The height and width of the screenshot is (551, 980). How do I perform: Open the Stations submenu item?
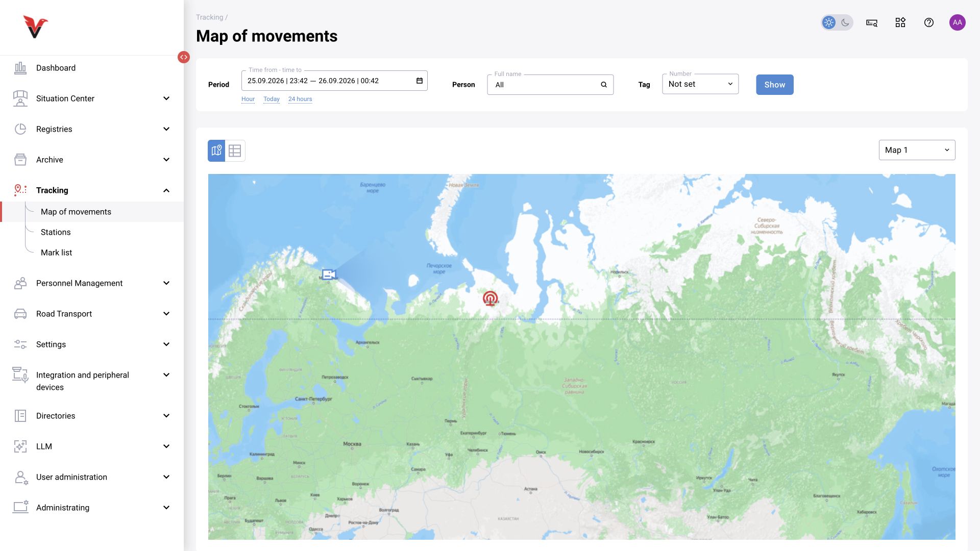click(x=56, y=232)
